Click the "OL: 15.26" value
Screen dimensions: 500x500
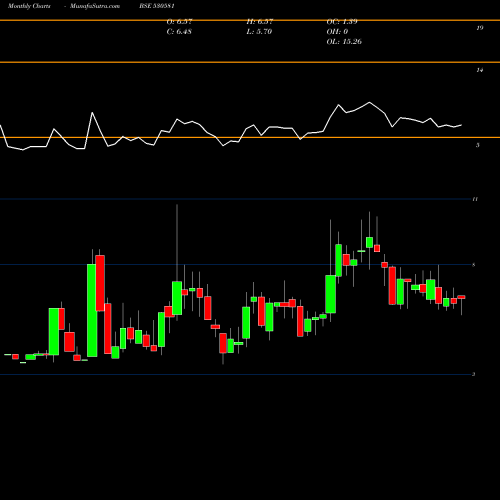pos(344,42)
